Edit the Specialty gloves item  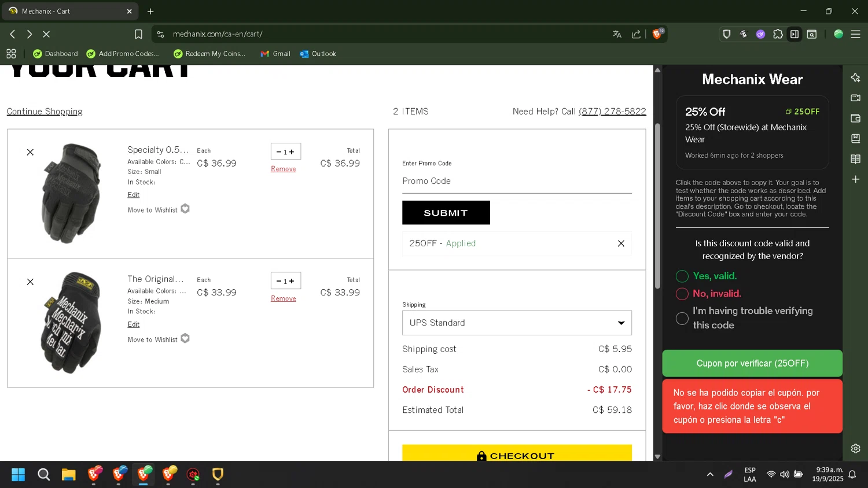point(134,195)
